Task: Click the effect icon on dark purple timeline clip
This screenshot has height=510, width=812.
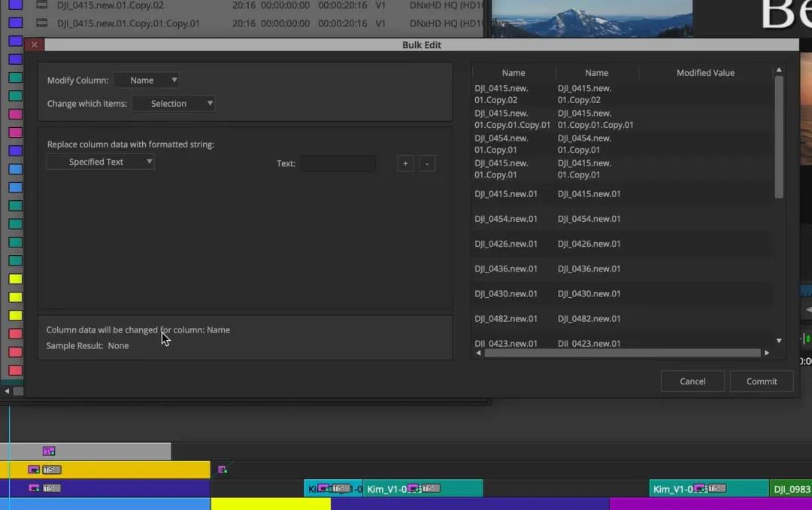Action: [34, 488]
